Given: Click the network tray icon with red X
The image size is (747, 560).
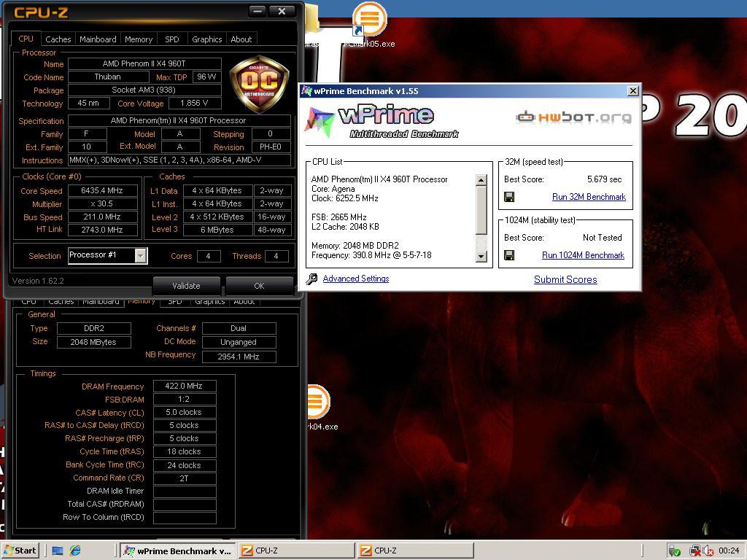Looking at the screenshot, I should (x=694, y=551).
